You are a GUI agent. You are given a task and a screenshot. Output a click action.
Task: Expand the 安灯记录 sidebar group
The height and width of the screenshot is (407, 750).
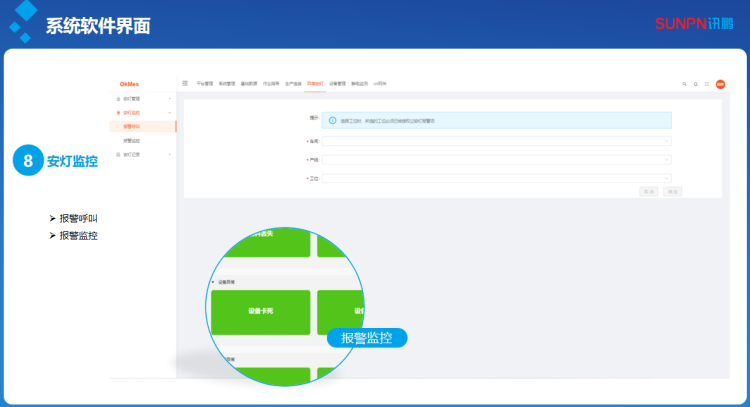[133, 154]
